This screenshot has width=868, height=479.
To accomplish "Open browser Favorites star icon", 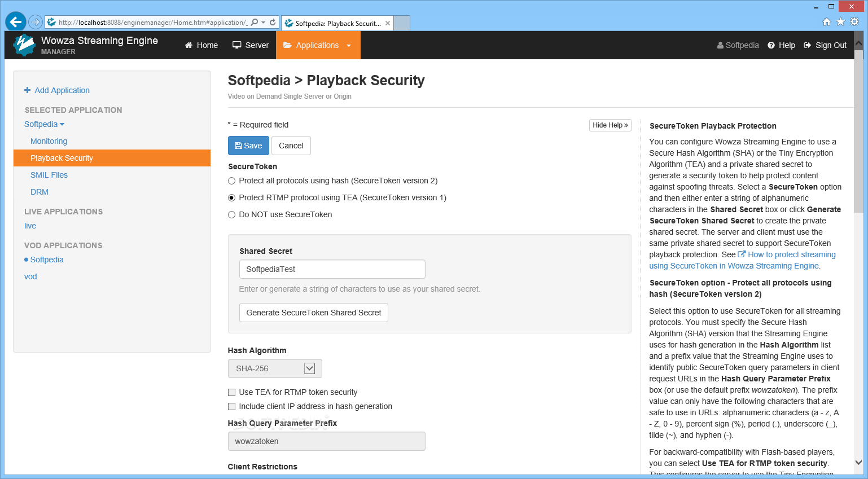I will (x=840, y=22).
